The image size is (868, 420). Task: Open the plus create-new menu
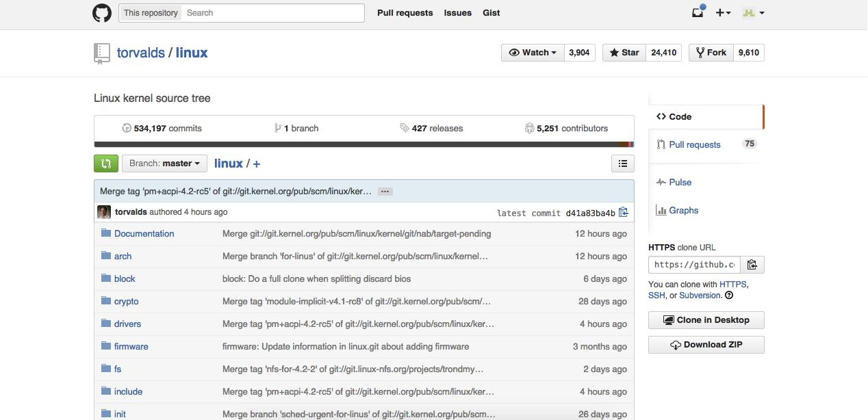(x=723, y=12)
